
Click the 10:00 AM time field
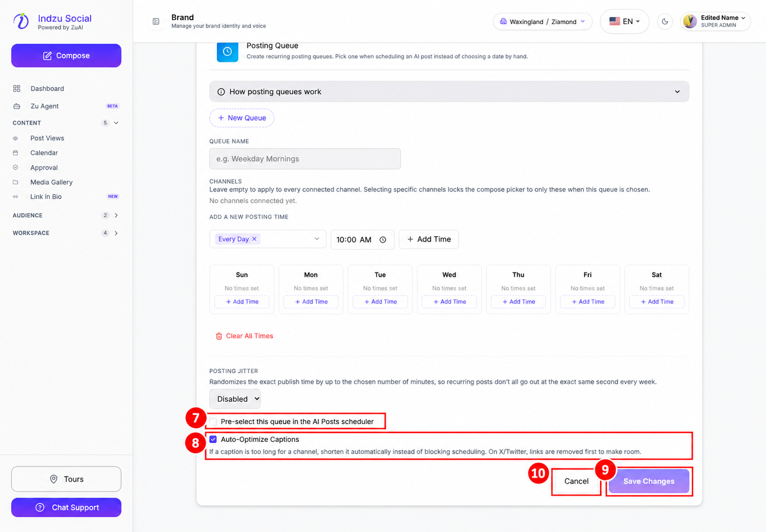(362, 240)
